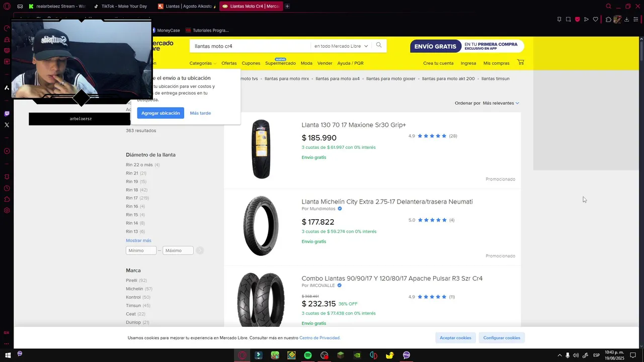Open the Envío Gratis promo banner
The image size is (644, 362).
pos(467,46)
